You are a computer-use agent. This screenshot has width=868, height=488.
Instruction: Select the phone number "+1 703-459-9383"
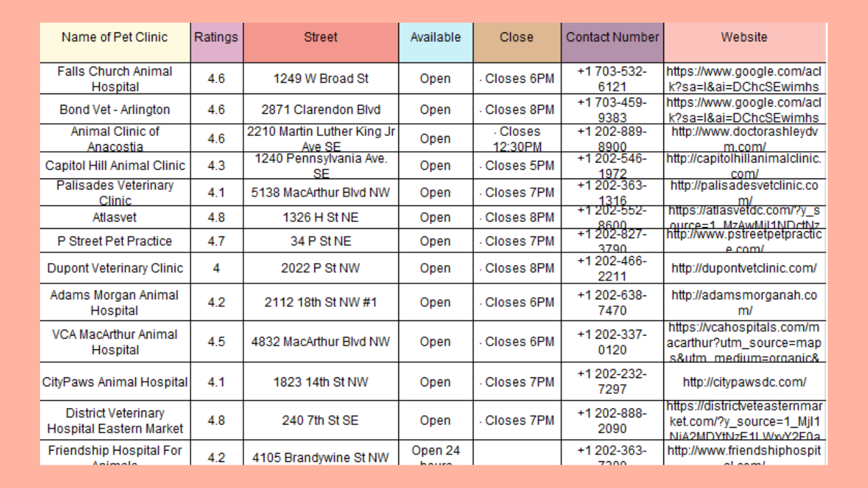point(613,109)
